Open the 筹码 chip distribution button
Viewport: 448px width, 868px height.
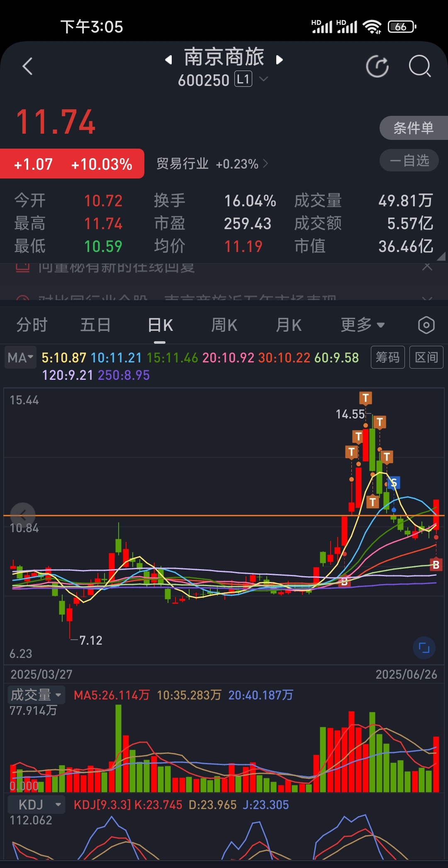[387, 357]
